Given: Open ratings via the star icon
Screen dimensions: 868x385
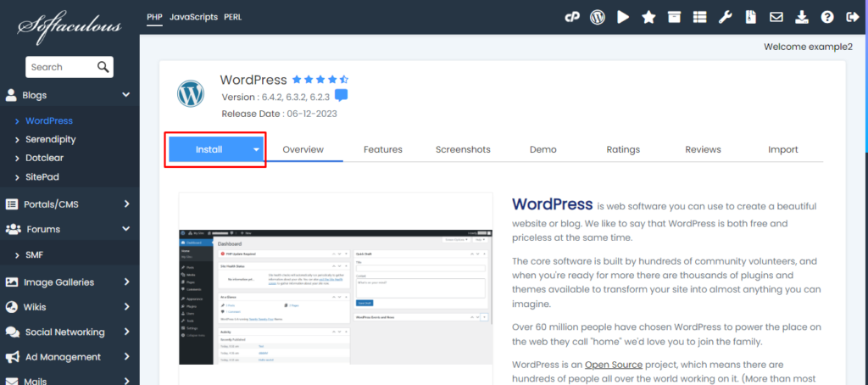Looking at the screenshot, I should (x=648, y=17).
